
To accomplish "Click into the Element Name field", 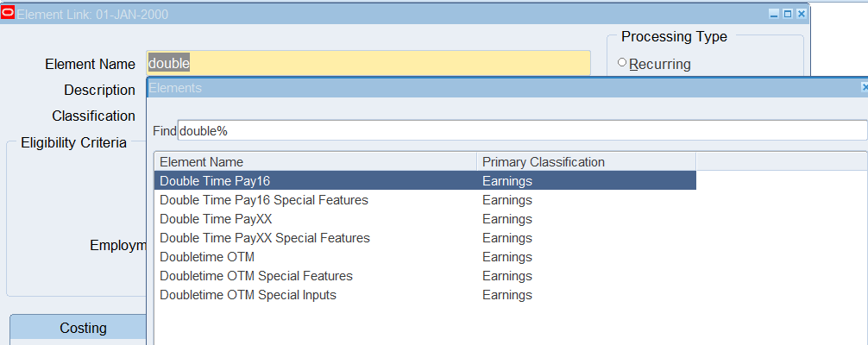I will [368, 64].
